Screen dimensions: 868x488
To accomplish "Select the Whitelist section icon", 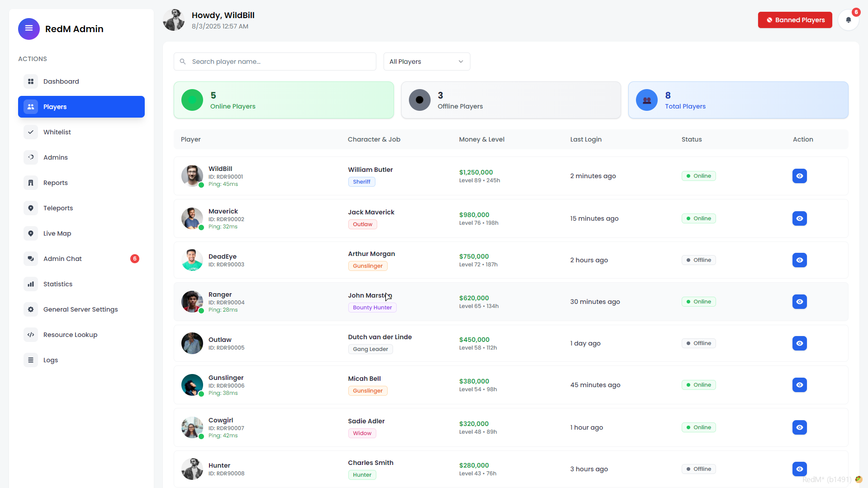I will [30, 132].
